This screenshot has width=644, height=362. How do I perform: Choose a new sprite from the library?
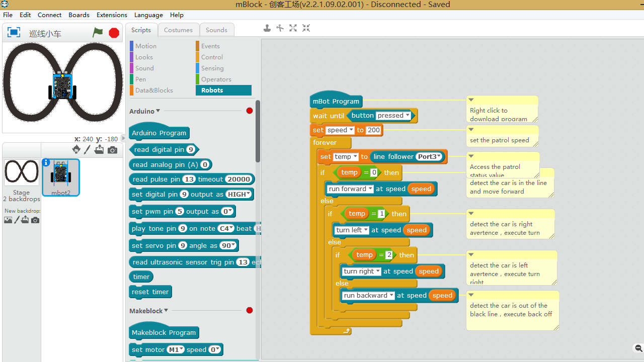click(x=76, y=149)
